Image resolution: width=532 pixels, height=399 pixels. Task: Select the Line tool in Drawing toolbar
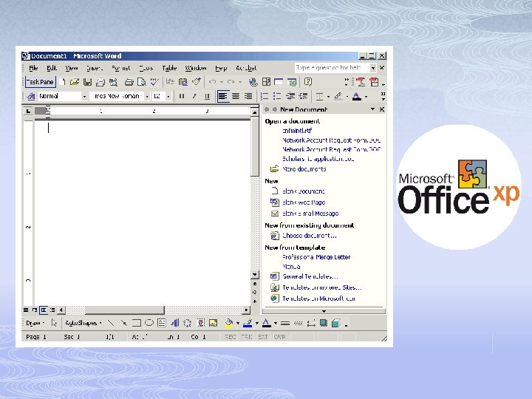pyautogui.click(x=111, y=323)
